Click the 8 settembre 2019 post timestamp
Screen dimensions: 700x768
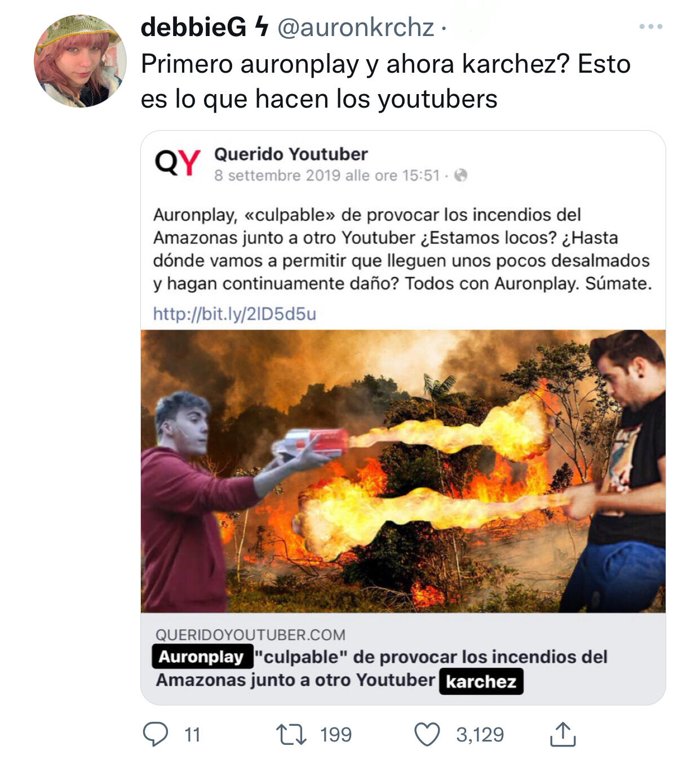click(327, 176)
